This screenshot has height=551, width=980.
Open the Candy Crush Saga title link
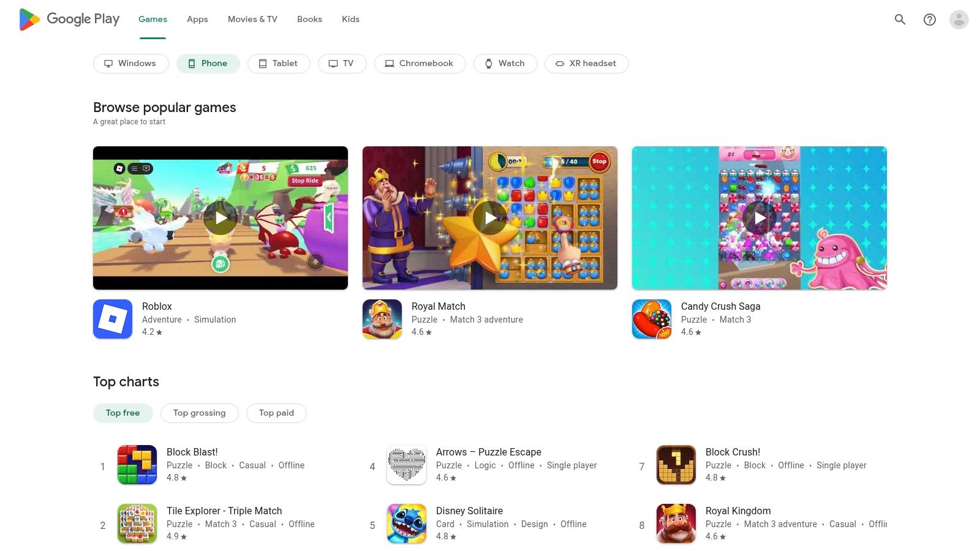[x=721, y=306]
